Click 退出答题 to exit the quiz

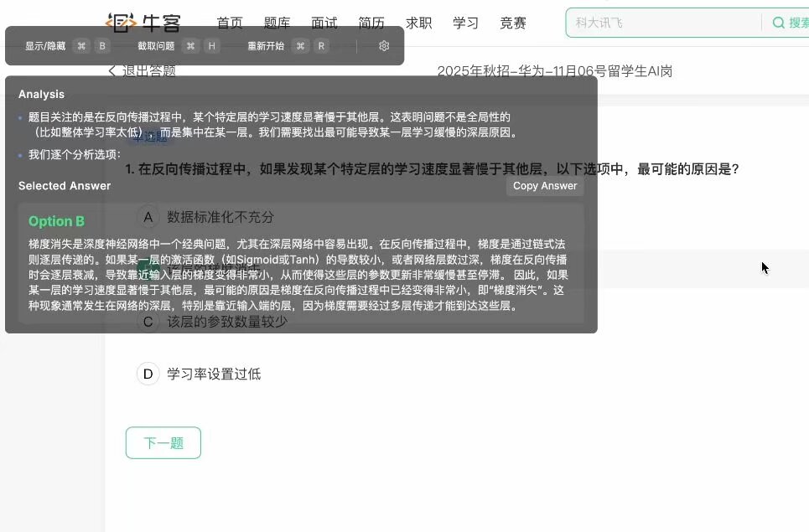(149, 70)
